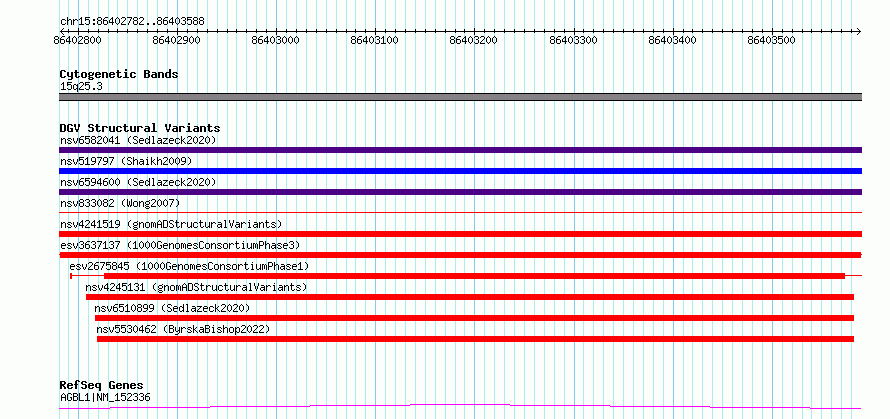Click ruler position 86403300
The width and height of the screenshot is (890, 419).
[574, 40]
